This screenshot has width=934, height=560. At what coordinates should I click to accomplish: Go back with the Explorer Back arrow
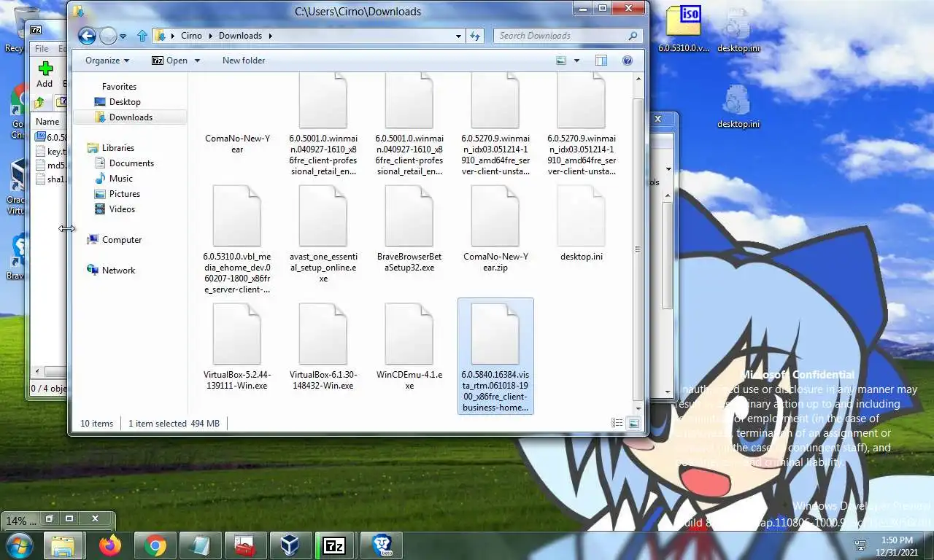pos(87,35)
